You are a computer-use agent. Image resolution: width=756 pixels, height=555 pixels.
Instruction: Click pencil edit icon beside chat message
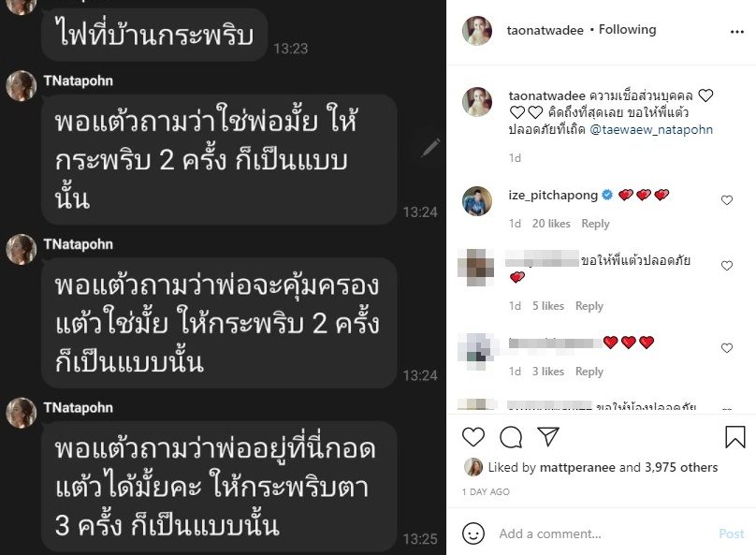point(430,148)
